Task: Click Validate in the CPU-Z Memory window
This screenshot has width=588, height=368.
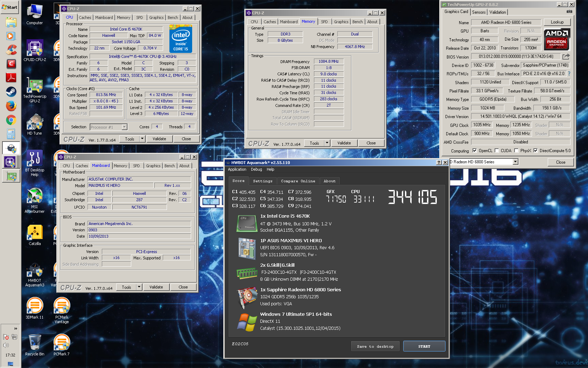Action: point(344,143)
